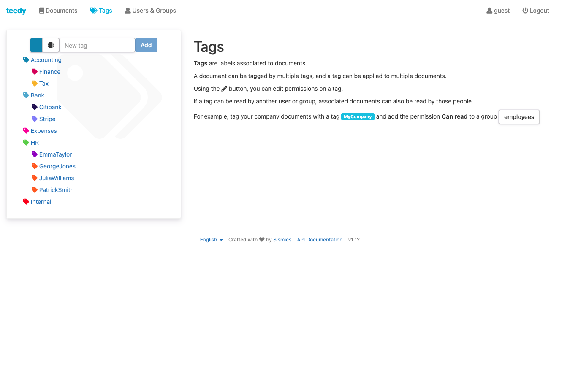Screen dimensions: 562x392
Task: Focus the New tag input field
Action: (97, 45)
